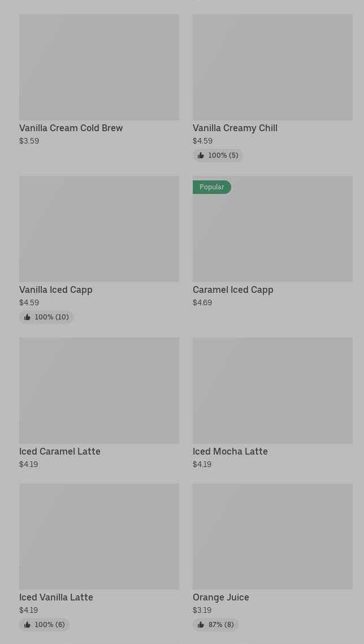Screen dimensions: 364x644
Task: Click the Iced Vanilla Latte title
Action: 56,597
